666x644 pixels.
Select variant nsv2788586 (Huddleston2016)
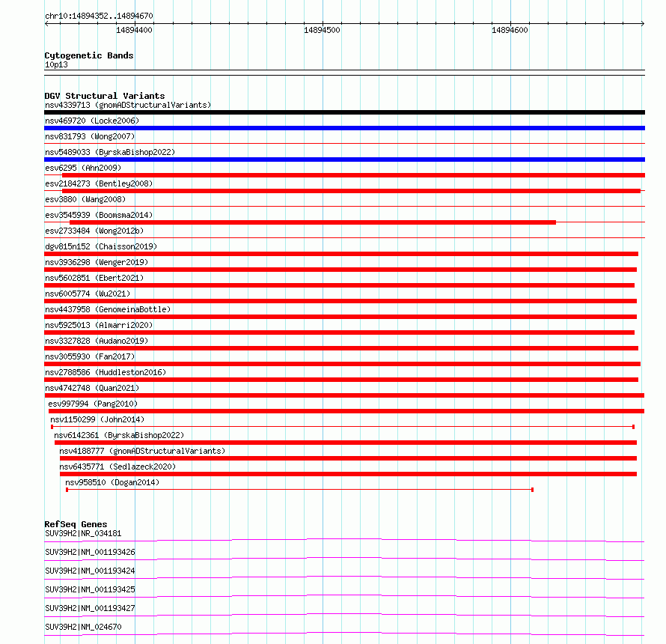106,372
